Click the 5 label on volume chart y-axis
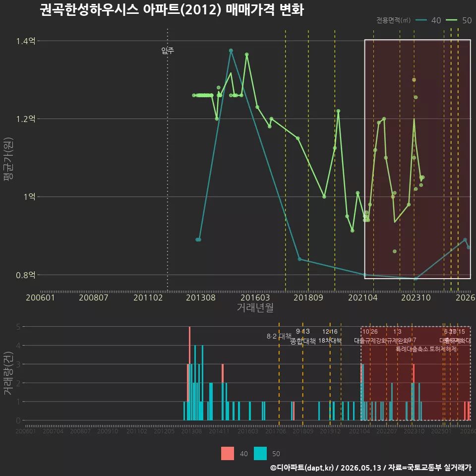The image size is (476, 476). click(x=18, y=327)
